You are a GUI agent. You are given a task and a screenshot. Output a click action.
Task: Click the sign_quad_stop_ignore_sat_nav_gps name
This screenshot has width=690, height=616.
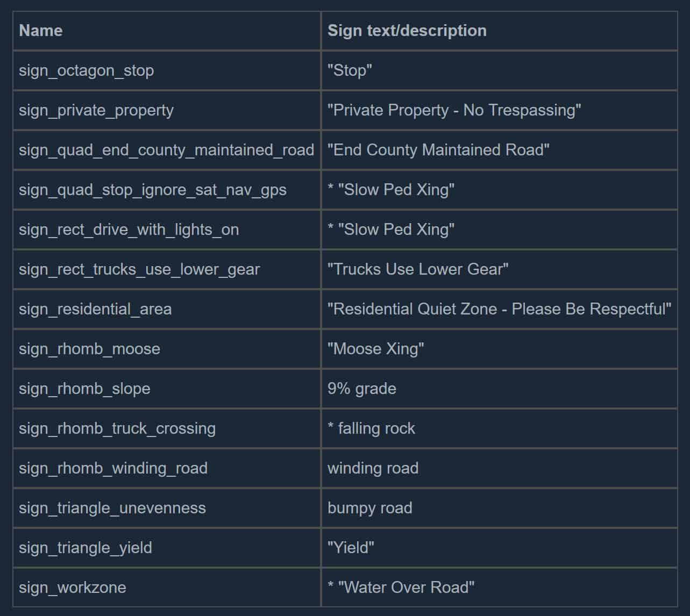[153, 190]
